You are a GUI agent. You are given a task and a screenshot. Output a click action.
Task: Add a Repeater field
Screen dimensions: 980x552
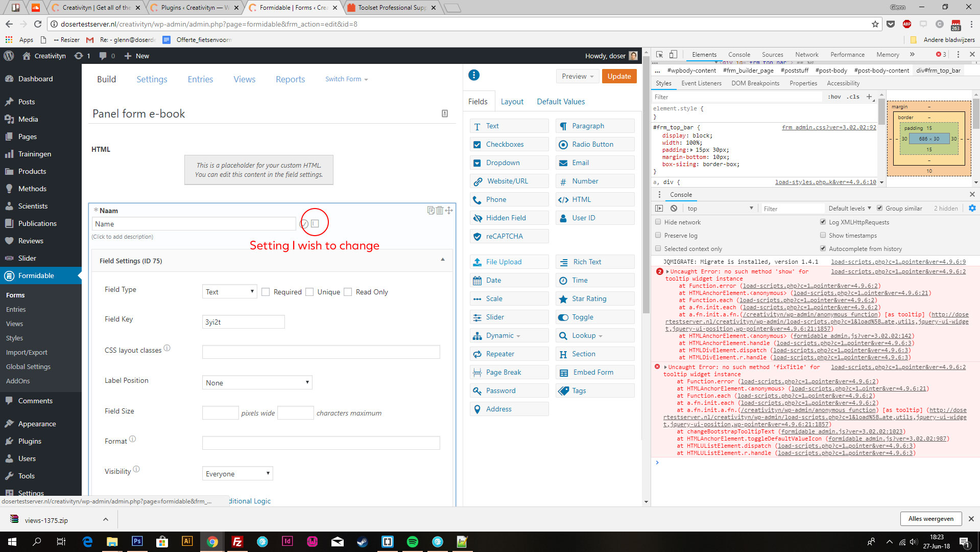509,354
